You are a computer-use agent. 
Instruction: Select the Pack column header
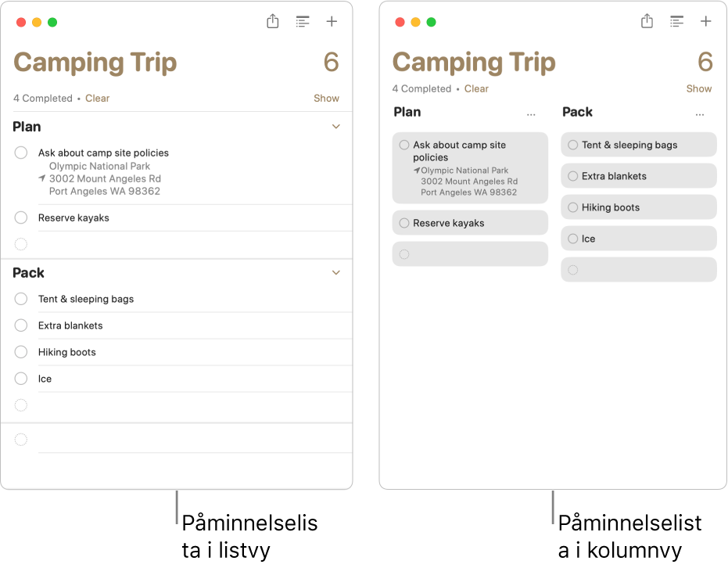577,112
